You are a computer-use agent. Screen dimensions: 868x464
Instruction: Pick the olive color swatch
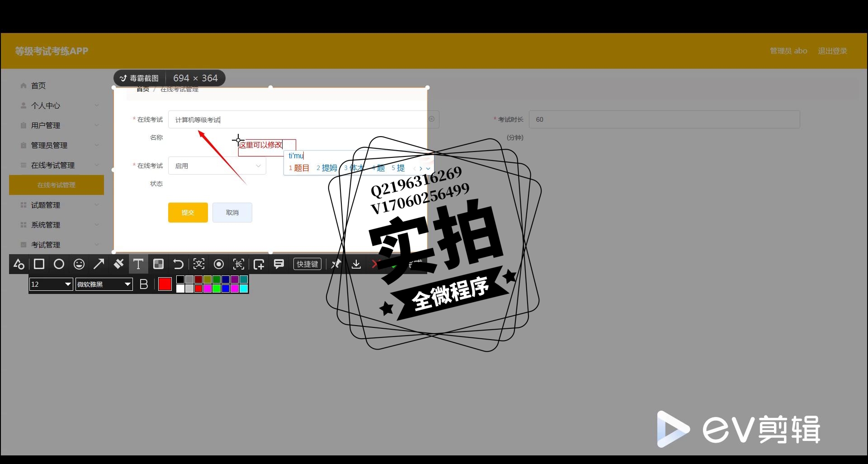(208, 280)
